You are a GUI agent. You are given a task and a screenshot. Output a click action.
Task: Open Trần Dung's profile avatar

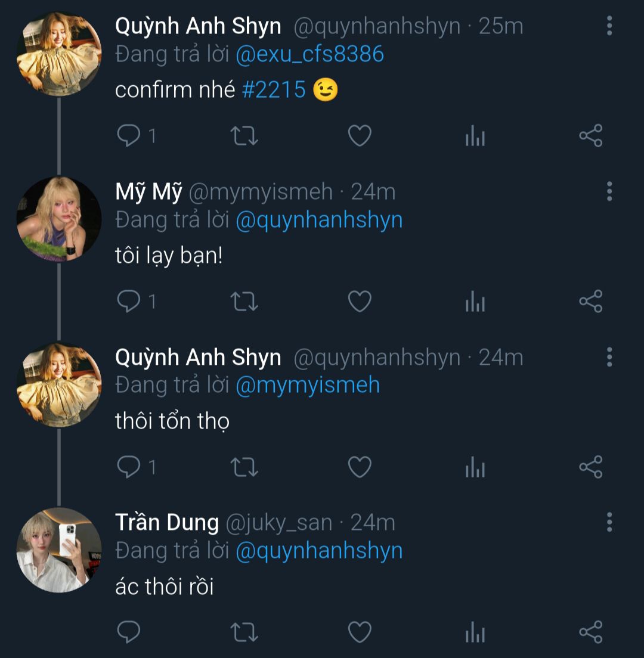click(58, 550)
